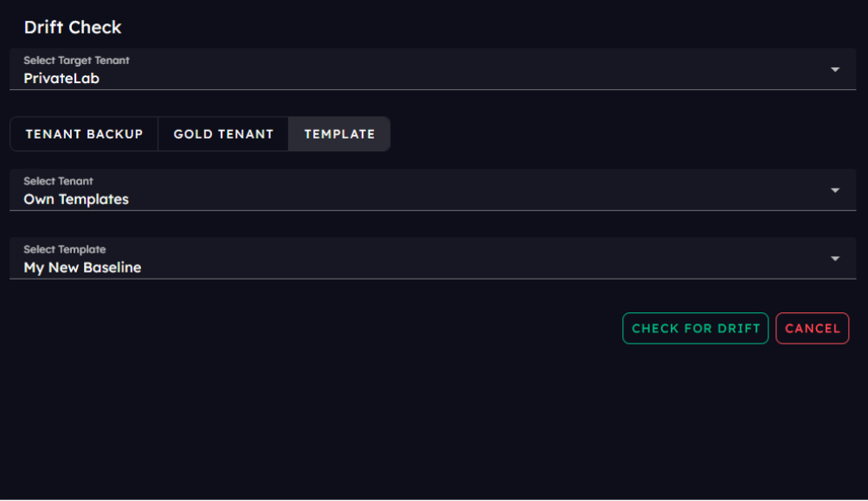The width and height of the screenshot is (868, 501).
Task: Click the Own Templates value text
Action: point(76,199)
